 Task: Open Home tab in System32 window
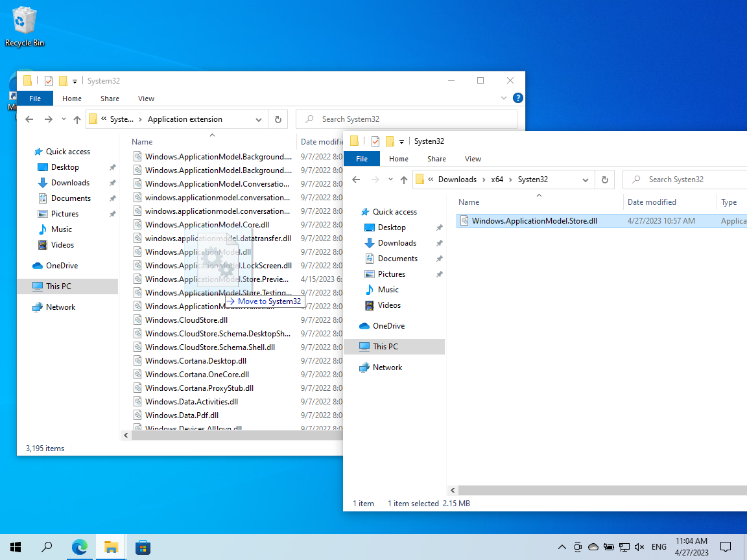click(x=72, y=99)
